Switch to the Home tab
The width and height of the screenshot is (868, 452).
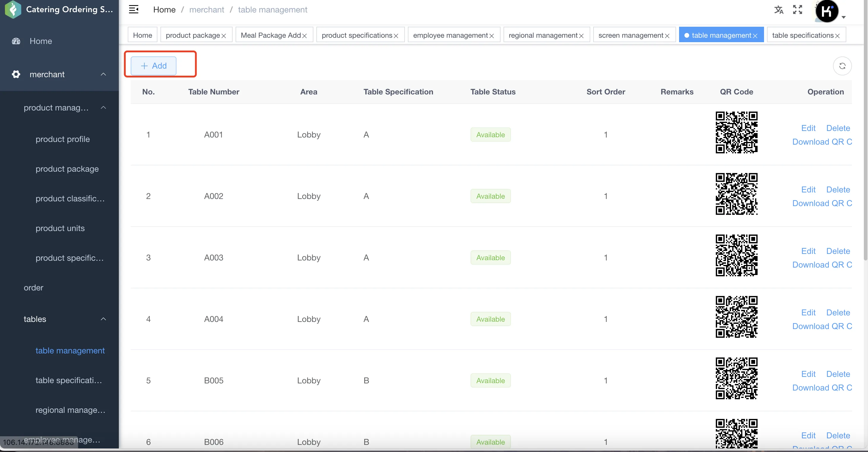[143, 35]
